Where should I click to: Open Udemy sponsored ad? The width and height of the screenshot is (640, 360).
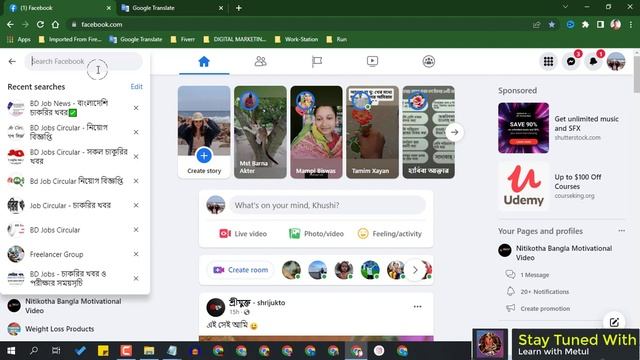(x=562, y=187)
